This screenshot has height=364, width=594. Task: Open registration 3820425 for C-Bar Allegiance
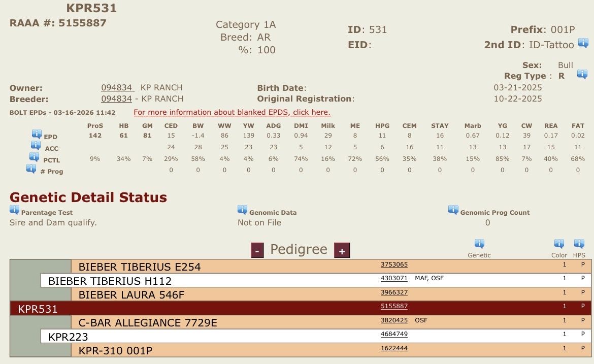click(x=394, y=320)
